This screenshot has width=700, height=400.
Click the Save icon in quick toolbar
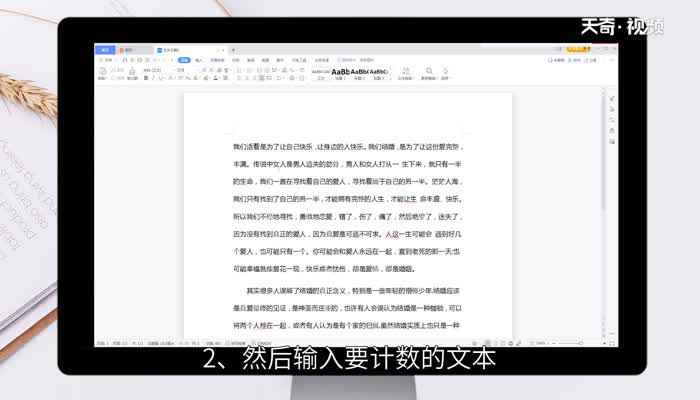pos(125,60)
